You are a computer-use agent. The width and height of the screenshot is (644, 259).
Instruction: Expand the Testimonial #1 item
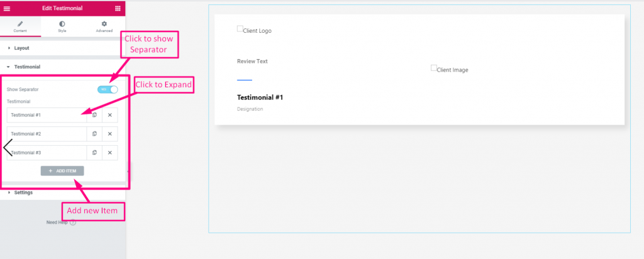(x=47, y=115)
